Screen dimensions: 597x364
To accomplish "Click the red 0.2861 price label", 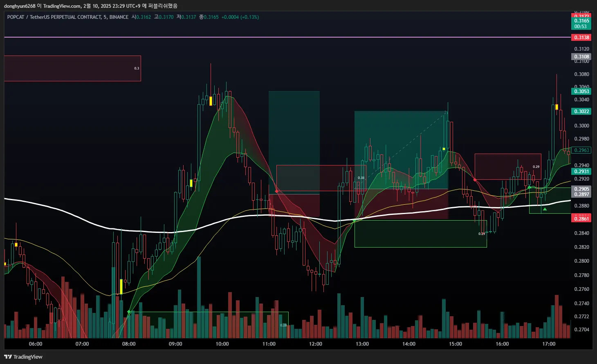I will click(581, 219).
